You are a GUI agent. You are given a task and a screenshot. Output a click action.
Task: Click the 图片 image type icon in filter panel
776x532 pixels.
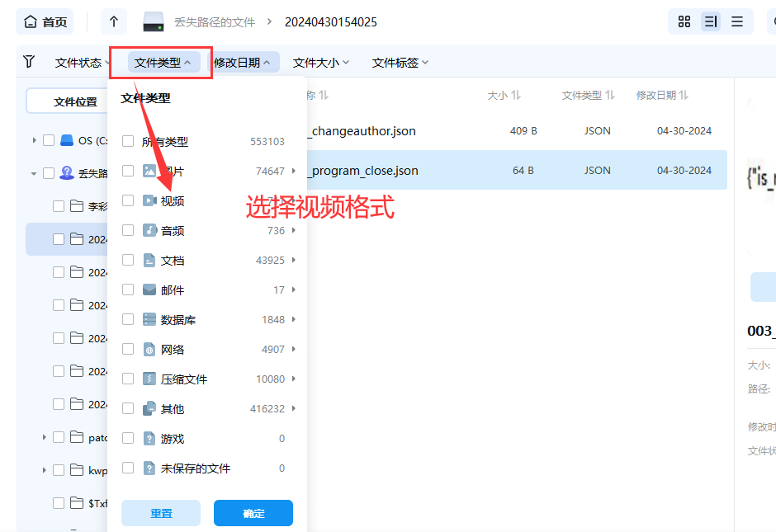point(149,170)
